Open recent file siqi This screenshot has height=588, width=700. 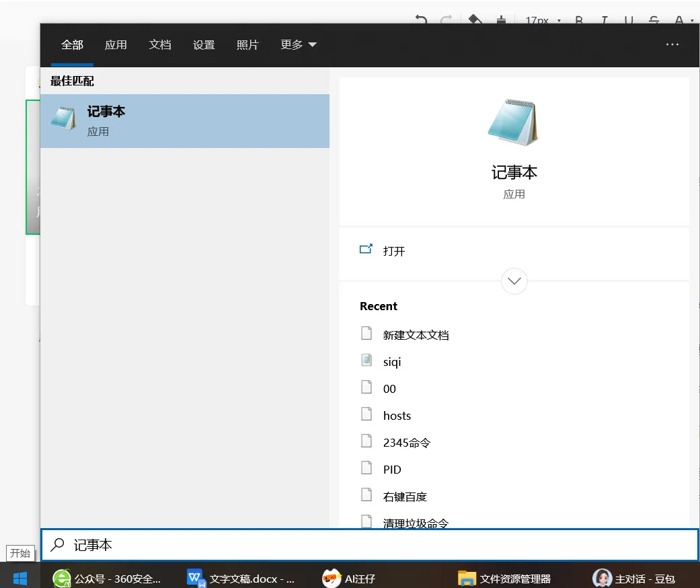(392, 362)
